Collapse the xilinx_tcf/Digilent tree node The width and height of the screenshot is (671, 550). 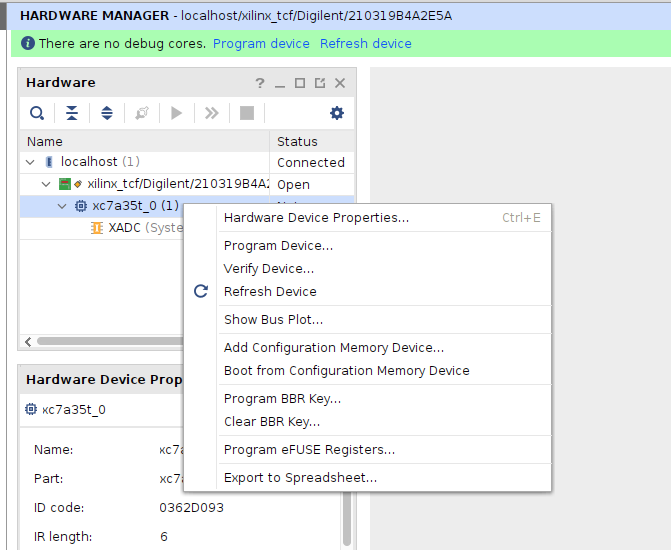click(x=46, y=184)
